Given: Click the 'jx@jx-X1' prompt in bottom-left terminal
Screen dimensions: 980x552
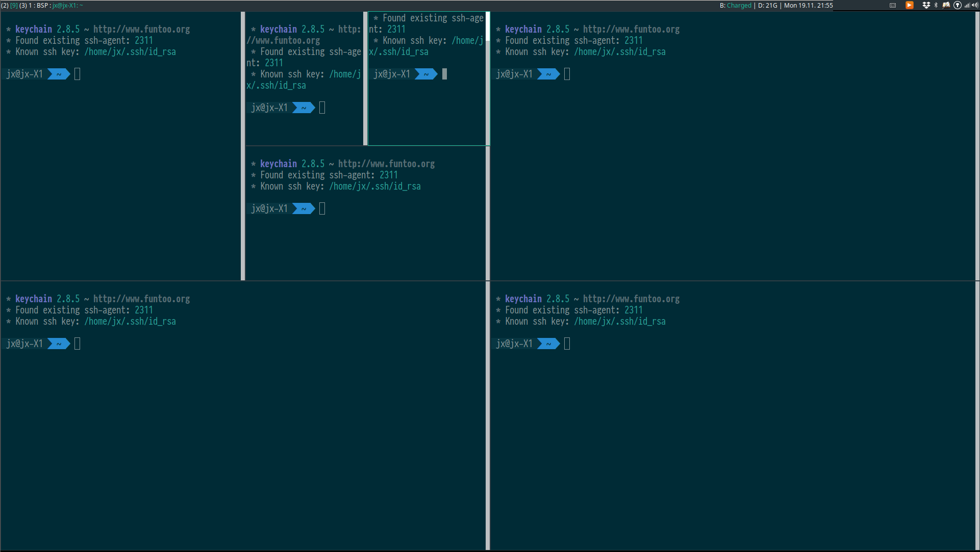Looking at the screenshot, I should 24,344.
